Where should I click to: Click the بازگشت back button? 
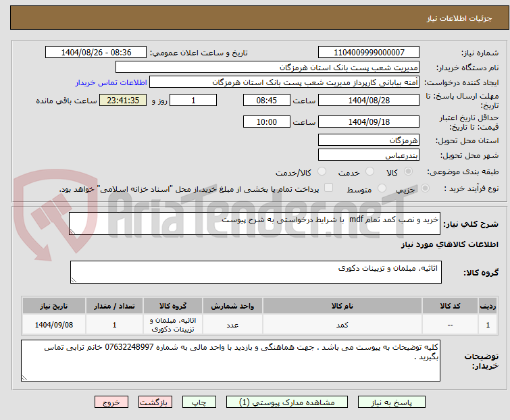coord(155,402)
